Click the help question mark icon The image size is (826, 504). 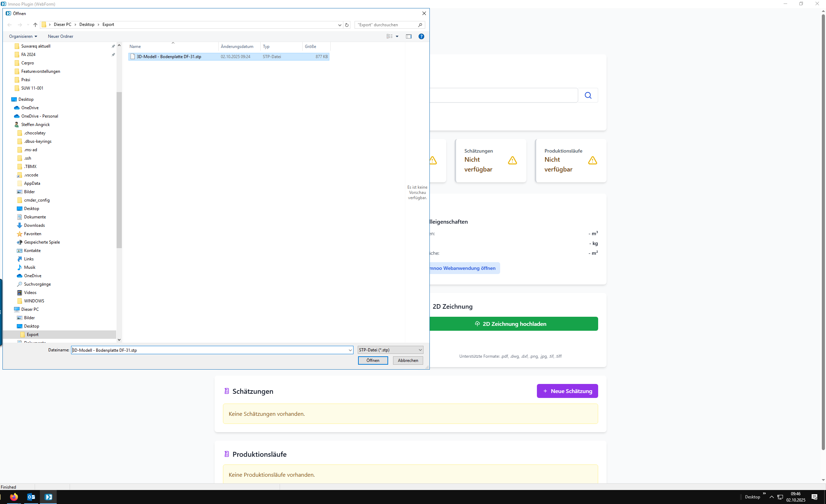[x=421, y=36]
